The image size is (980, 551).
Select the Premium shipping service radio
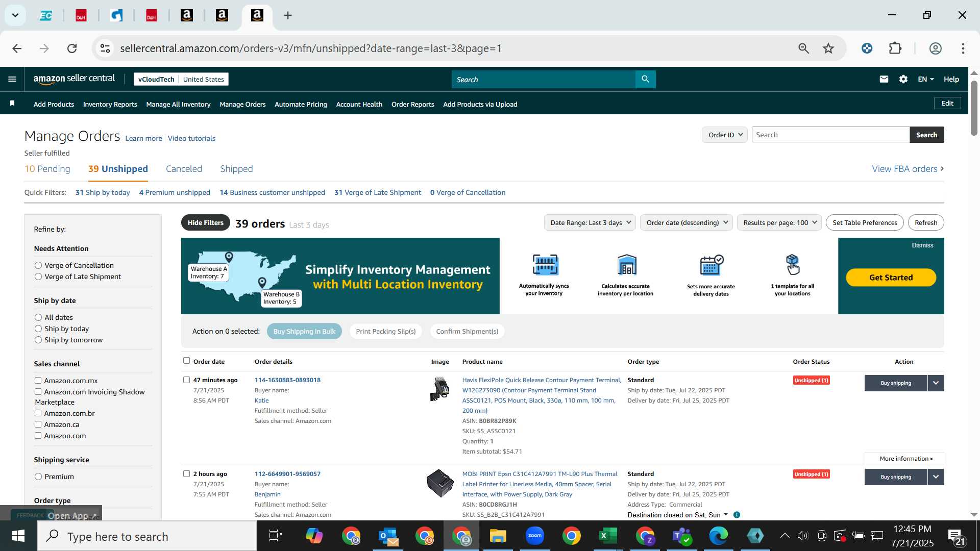click(38, 477)
